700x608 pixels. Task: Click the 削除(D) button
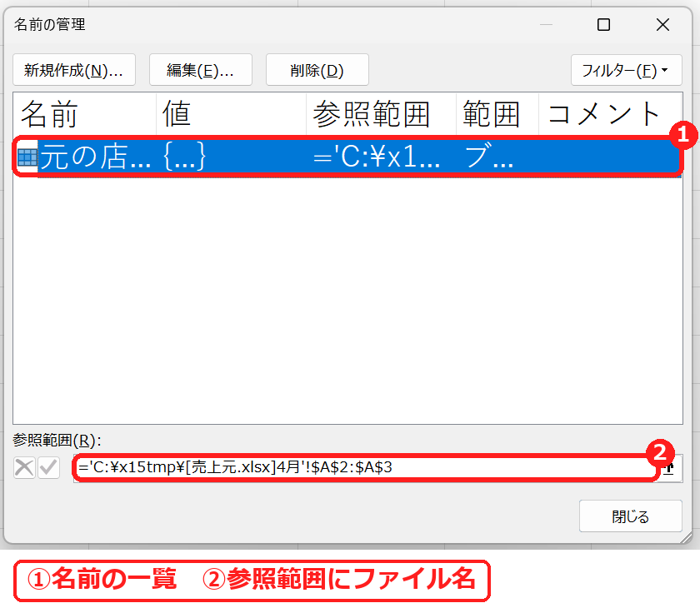click(x=317, y=70)
